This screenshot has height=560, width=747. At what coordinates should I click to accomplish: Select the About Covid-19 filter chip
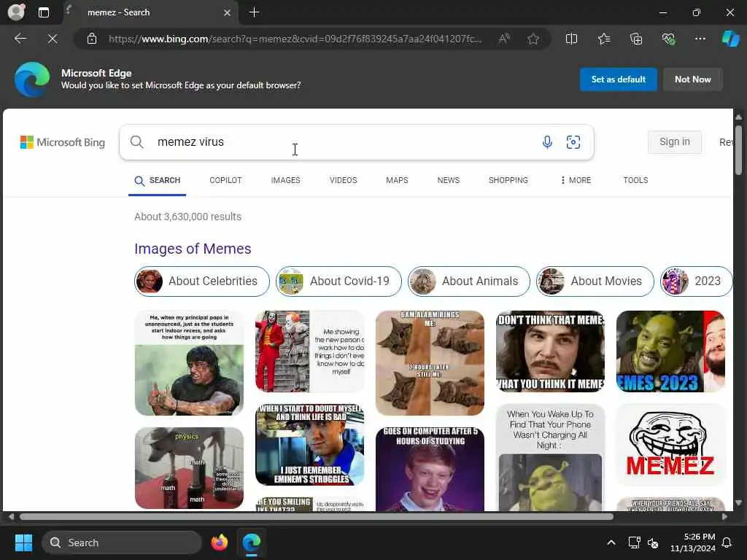[338, 281]
